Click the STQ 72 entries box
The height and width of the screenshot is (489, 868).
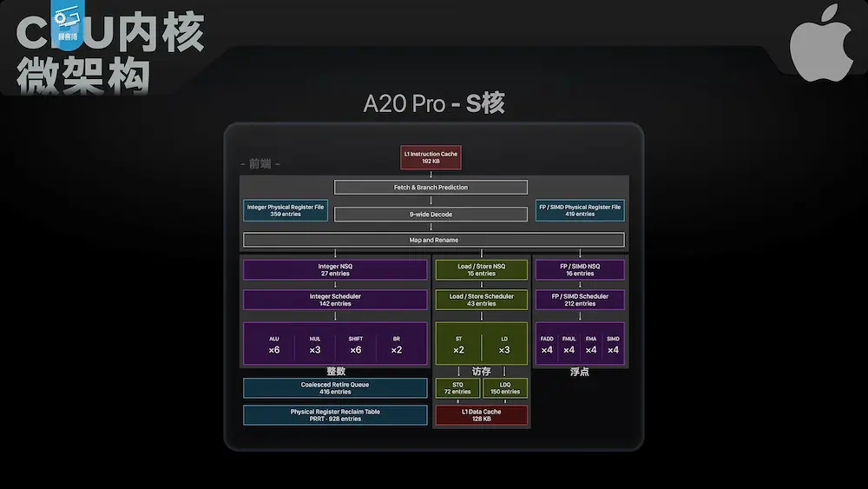457,388
